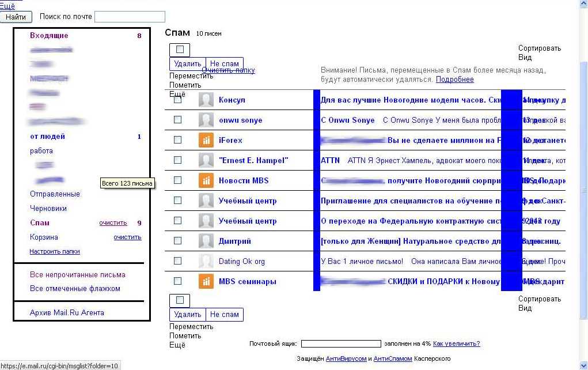Open the АнтиСпамом link
Viewport: 588px width, 370px height.
tap(393, 358)
